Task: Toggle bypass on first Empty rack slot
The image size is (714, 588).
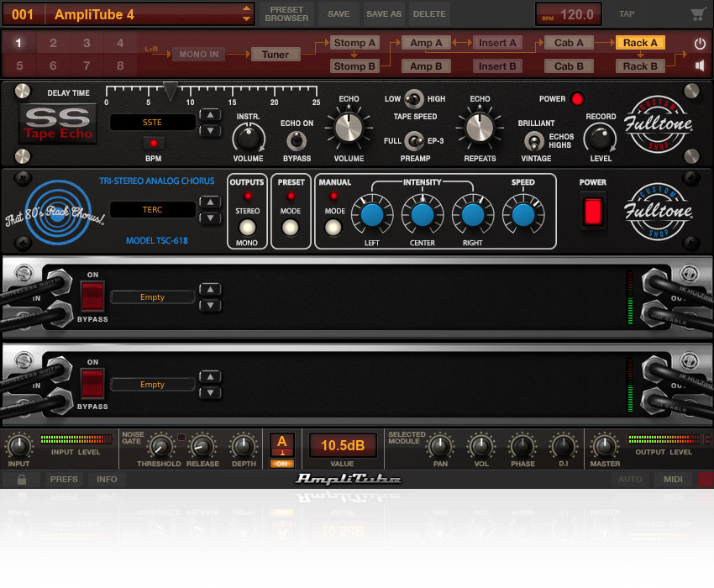Action: (x=92, y=296)
